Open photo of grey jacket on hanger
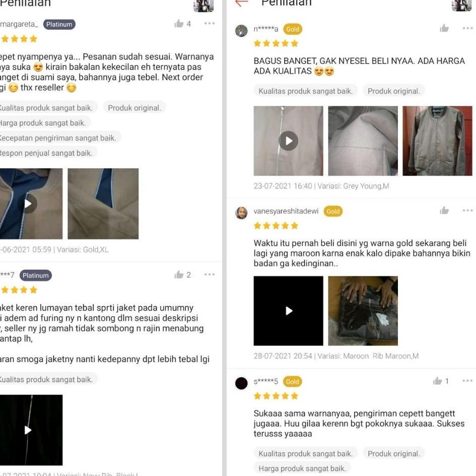The width and height of the screenshot is (476, 476). [437, 141]
